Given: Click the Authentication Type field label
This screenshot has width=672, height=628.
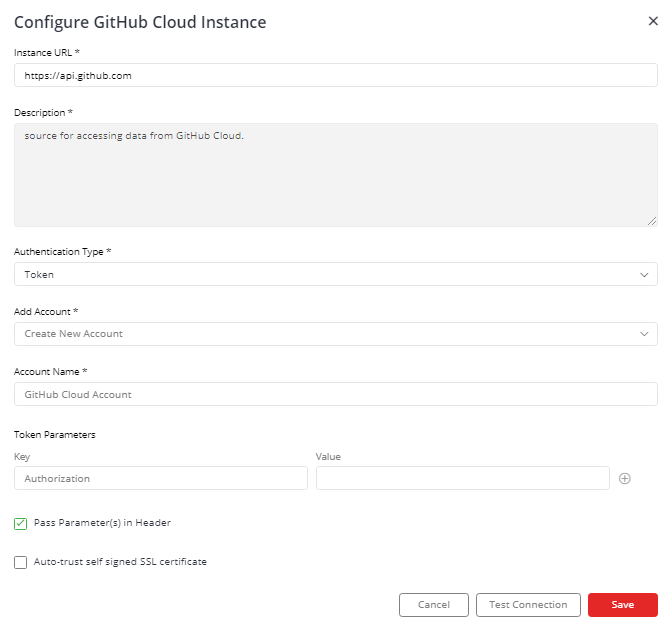Looking at the screenshot, I should click(x=62, y=252).
